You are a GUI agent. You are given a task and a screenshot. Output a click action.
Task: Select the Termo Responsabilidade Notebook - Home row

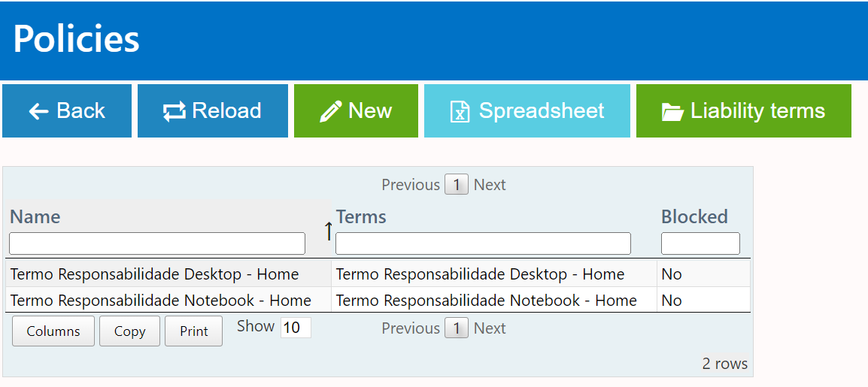(161, 301)
